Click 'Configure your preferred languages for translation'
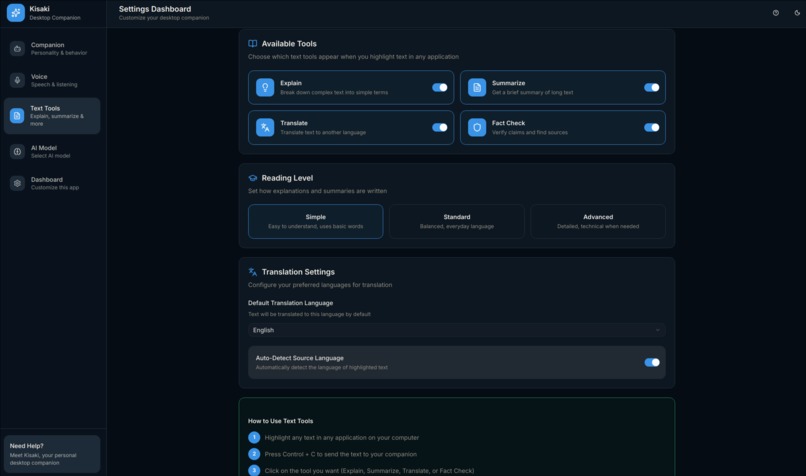The height and width of the screenshot is (476, 806). [x=320, y=285]
